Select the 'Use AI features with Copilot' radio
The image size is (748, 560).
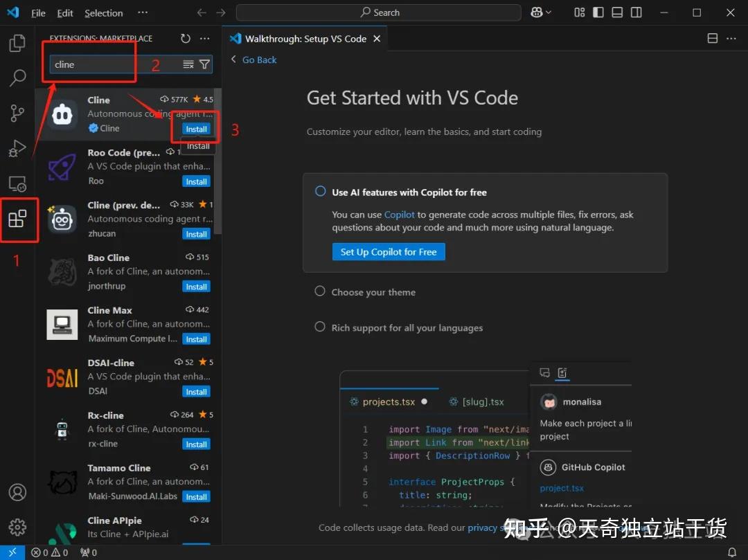coord(320,192)
